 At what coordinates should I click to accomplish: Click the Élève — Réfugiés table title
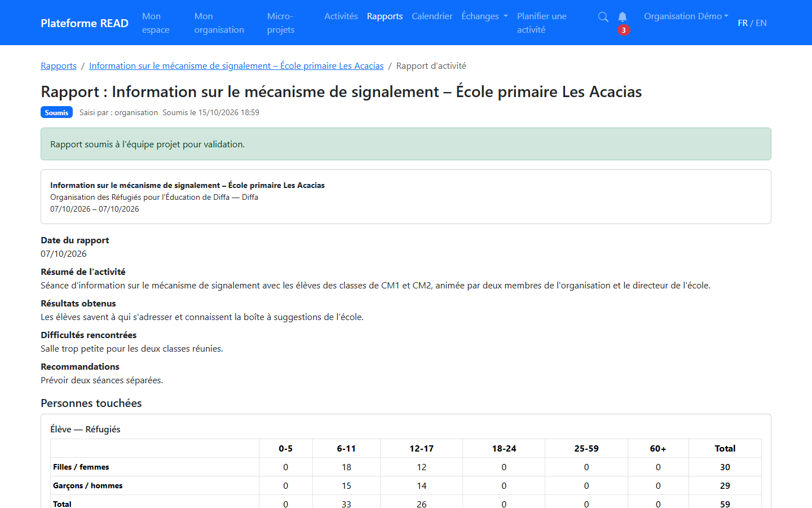click(x=85, y=430)
